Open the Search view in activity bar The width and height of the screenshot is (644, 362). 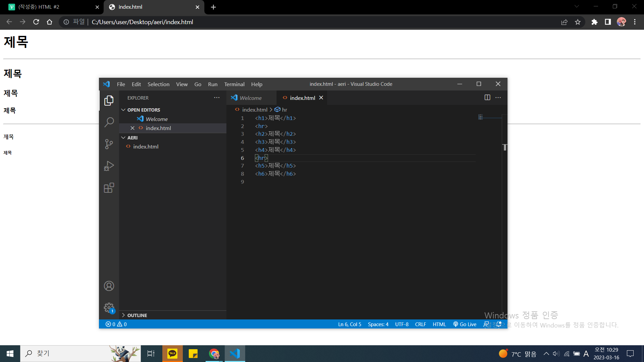click(109, 122)
